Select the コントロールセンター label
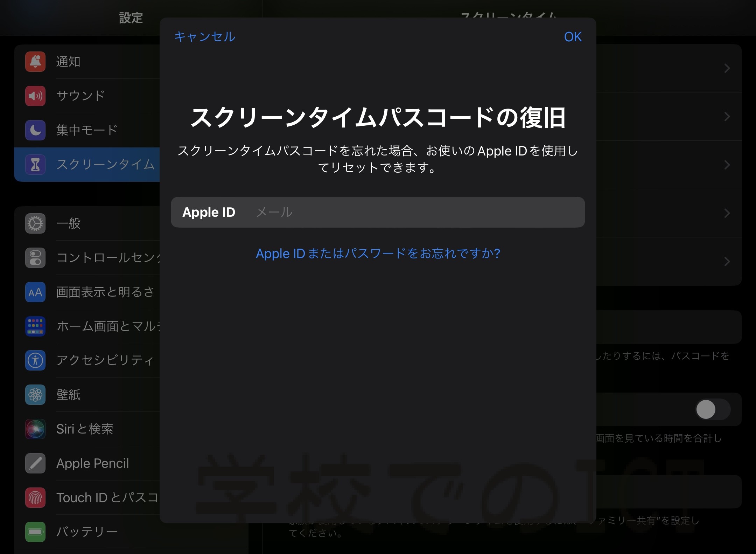 point(108,258)
